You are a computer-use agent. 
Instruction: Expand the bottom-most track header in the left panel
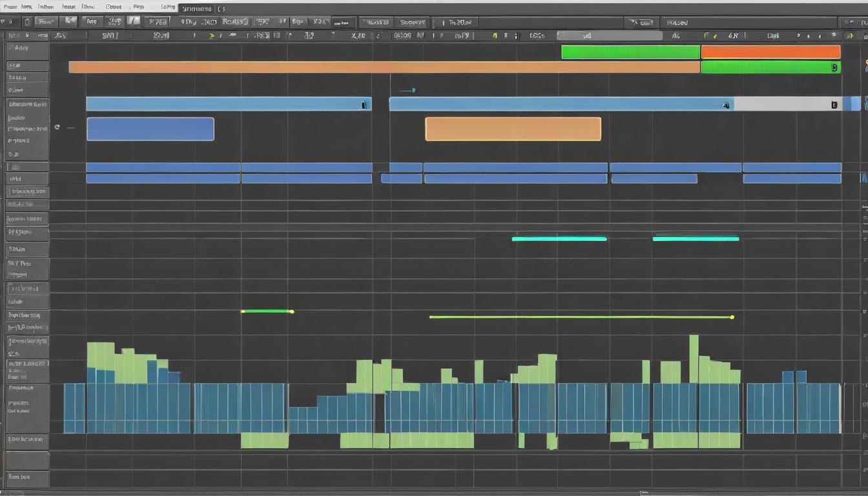pyautogui.click(x=27, y=478)
